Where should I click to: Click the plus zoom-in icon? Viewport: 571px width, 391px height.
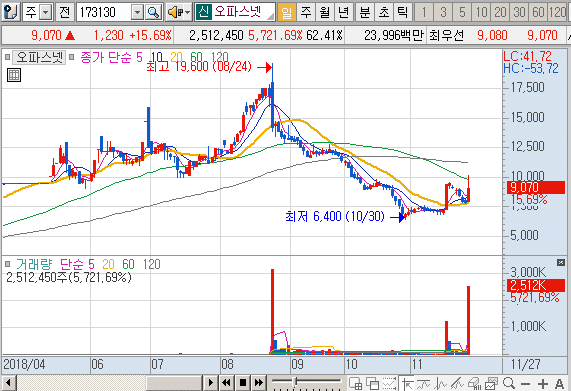coord(543,383)
